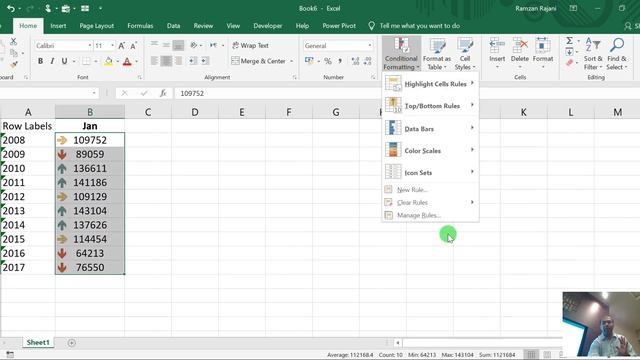Open the General number format dropdown
Viewport: 640px width, 360px height.
pos(370,46)
